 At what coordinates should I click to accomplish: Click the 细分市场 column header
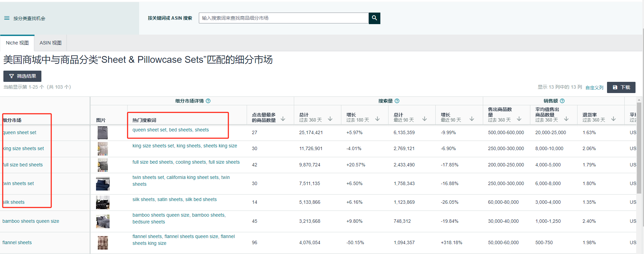(12, 120)
